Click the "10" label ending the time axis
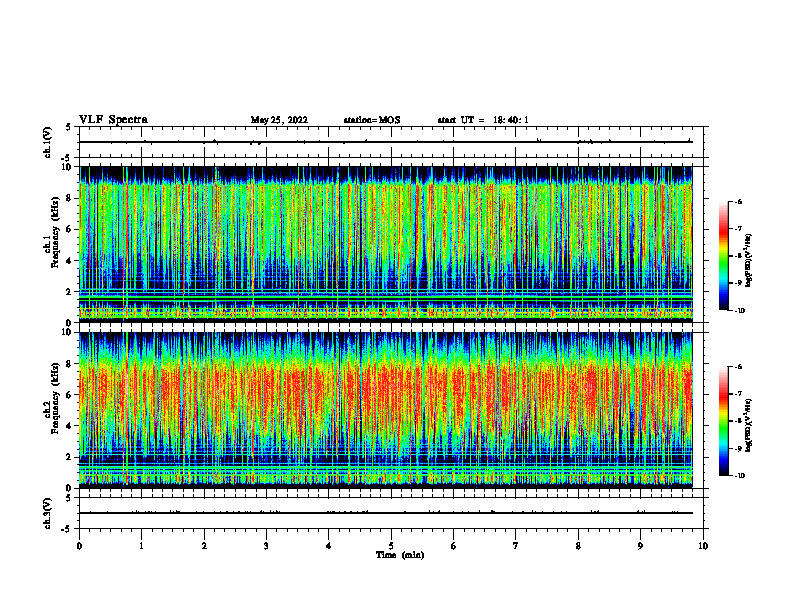Image resolution: width=792 pixels, height=612 pixels. (x=703, y=546)
